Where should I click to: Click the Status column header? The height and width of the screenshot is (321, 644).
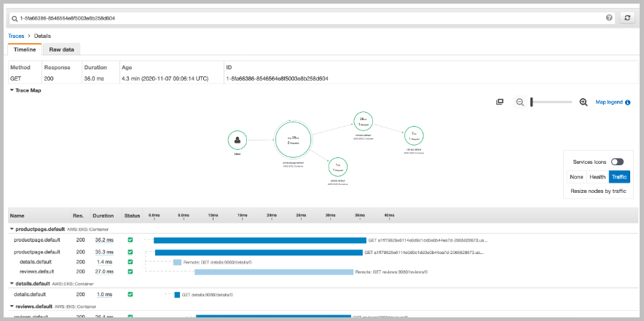133,215
